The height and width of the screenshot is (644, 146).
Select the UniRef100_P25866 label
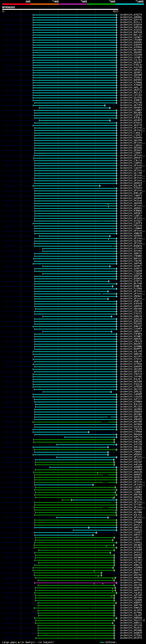pyautogui.click(x=131, y=82)
